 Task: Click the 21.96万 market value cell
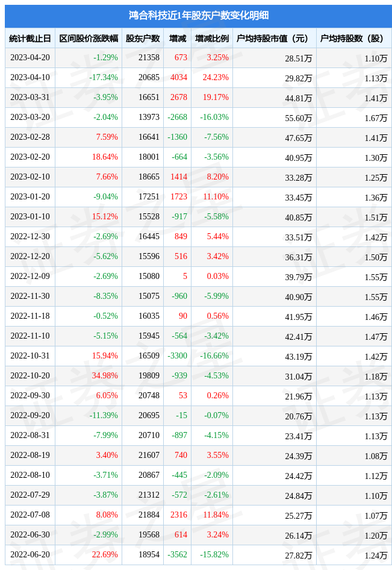click(x=299, y=396)
